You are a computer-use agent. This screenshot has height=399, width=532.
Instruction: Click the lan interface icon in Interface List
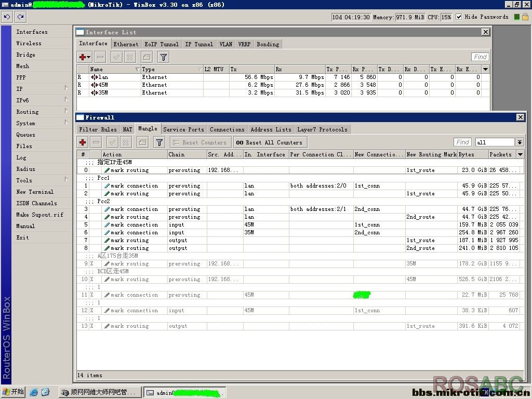click(x=95, y=77)
